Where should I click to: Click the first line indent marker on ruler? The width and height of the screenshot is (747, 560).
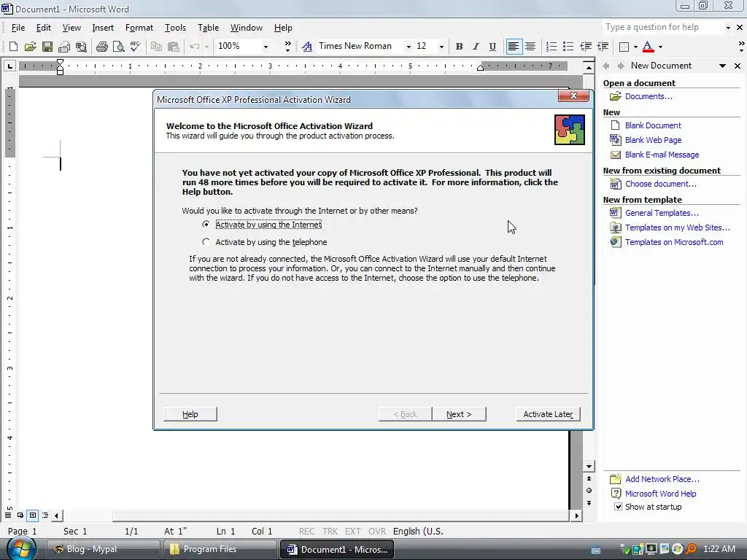pos(60,63)
